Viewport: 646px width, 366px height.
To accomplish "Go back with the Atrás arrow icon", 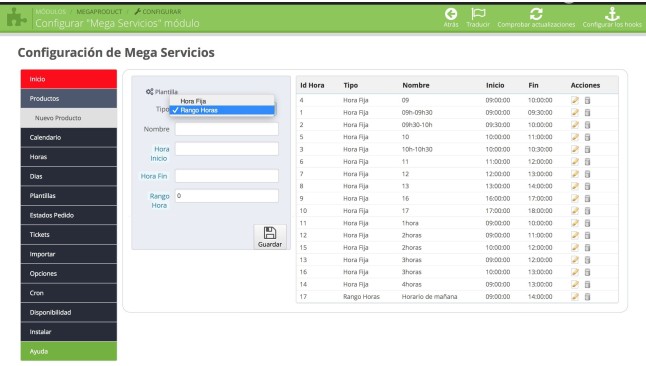I will 451,14.
